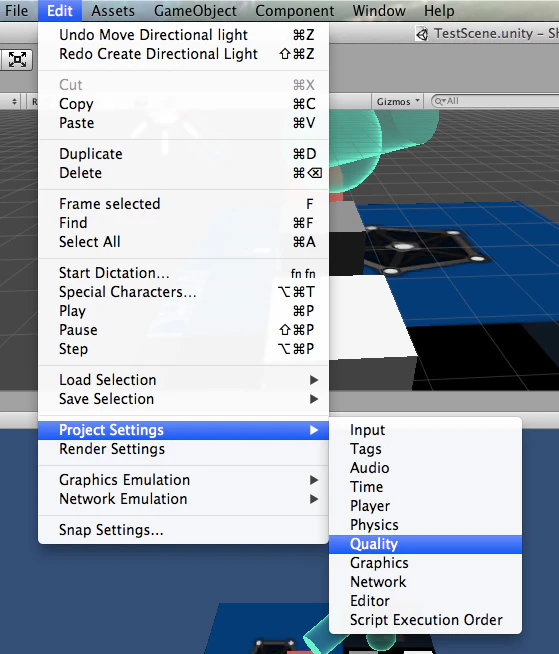Screen dimensions: 559x654
Task: Select Frame selected option
Action: [x=184, y=204]
